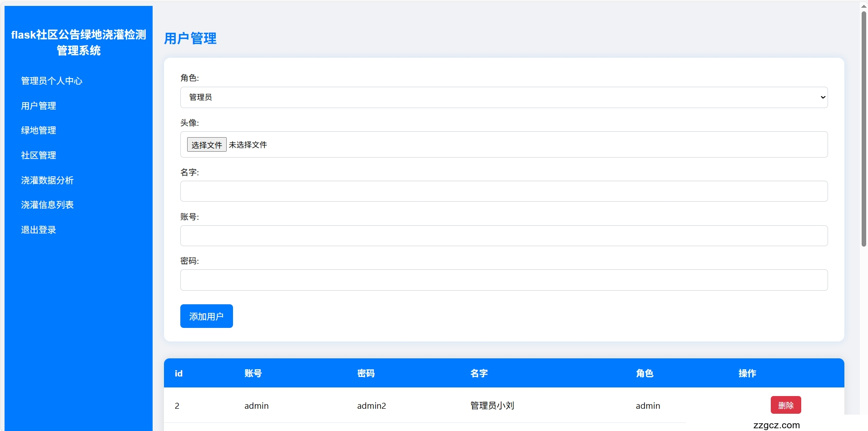This screenshot has width=868, height=431.
Task: Click 退出登录 to log out
Action: (x=39, y=230)
